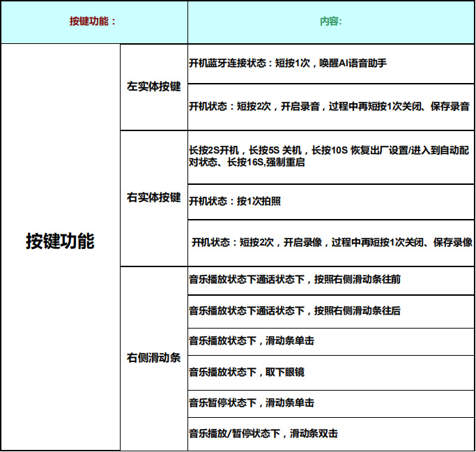Select 音乐暂停状态下，滑动条单击 row

[331, 404]
